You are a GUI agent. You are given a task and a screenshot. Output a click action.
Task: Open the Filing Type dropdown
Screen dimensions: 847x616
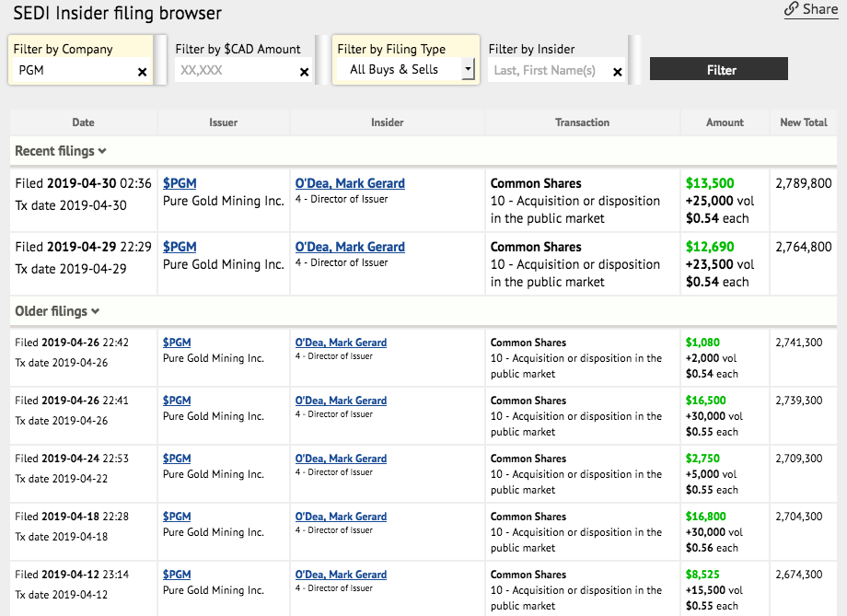click(x=468, y=69)
